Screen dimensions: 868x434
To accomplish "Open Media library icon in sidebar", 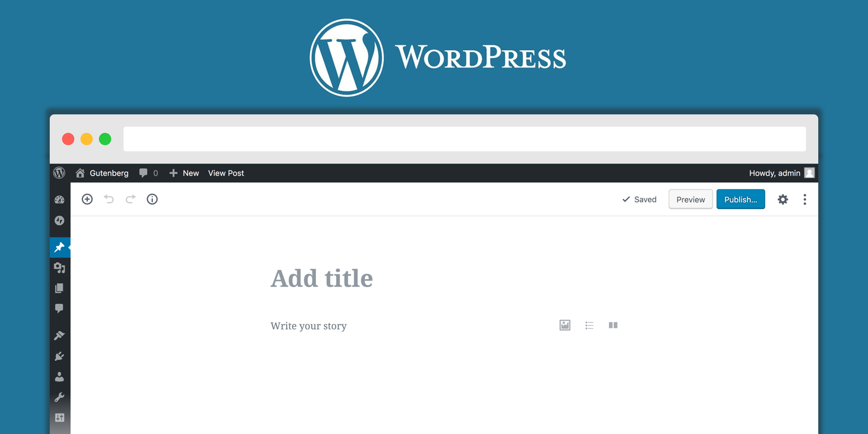I will click(60, 268).
